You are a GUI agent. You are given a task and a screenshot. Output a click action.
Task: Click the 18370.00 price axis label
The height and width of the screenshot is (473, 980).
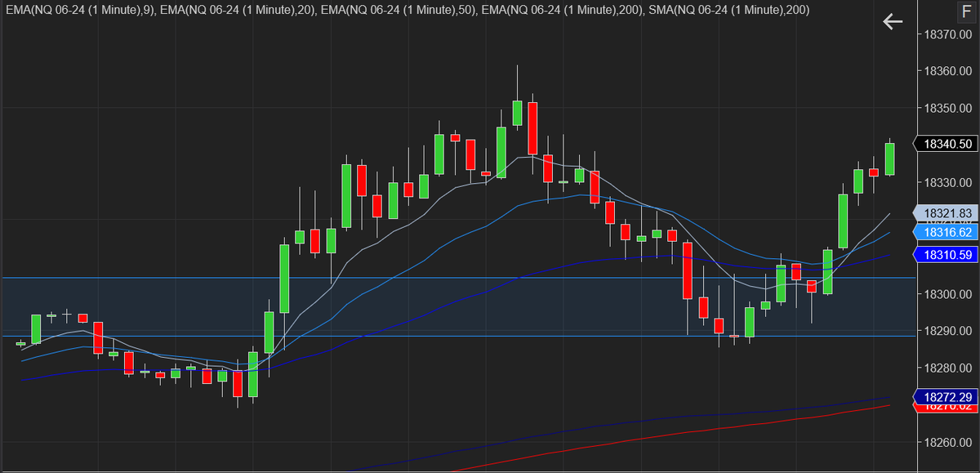coord(947,33)
